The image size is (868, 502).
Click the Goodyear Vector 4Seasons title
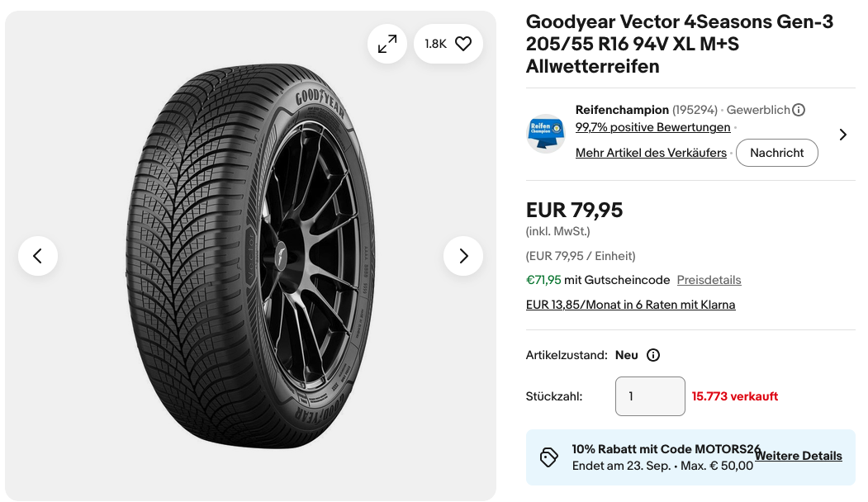click(679, 44)
